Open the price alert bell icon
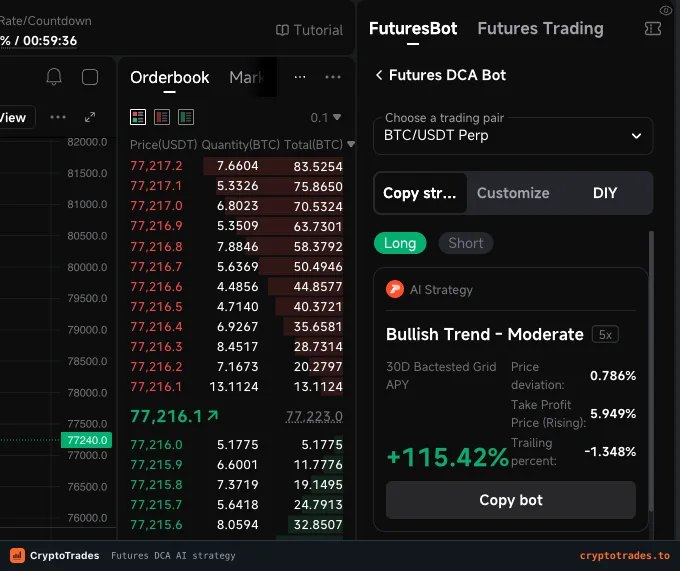The height and width of the screenshot is (571, 680). (x=54, y=77)
